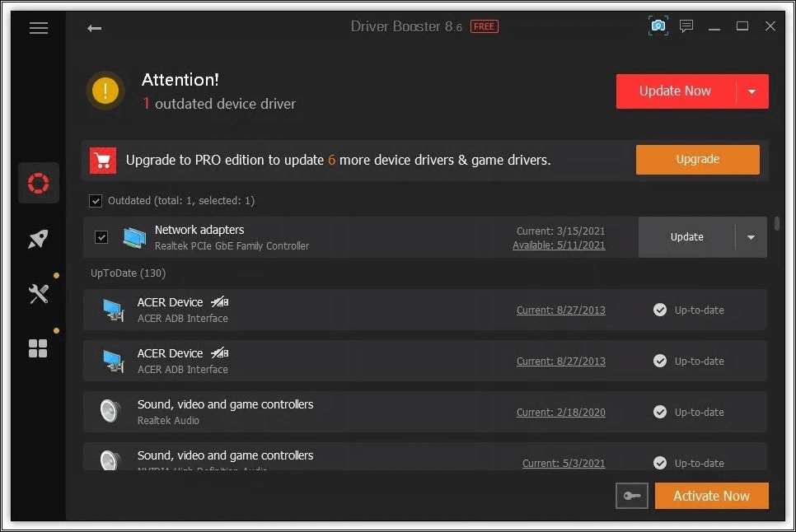Viewport: 796px width, 532px height.
Task: Open the Scan section in sidebar
Action: pyautogui.click(x=39, y=183)
